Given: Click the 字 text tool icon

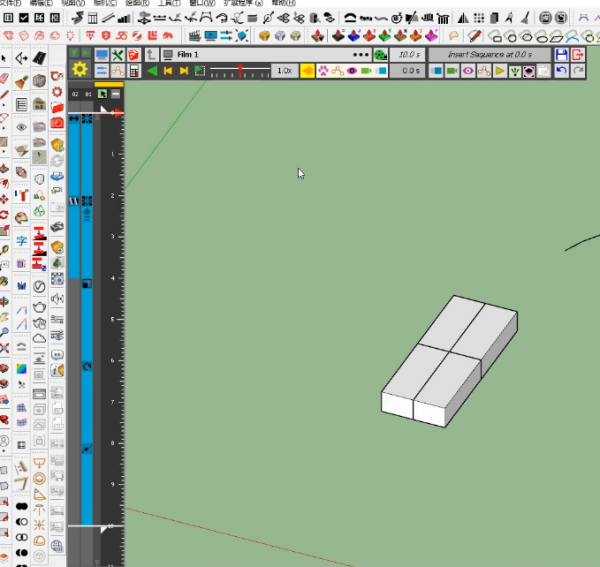Looking at the screenshot, I should [x=21, y=241].
